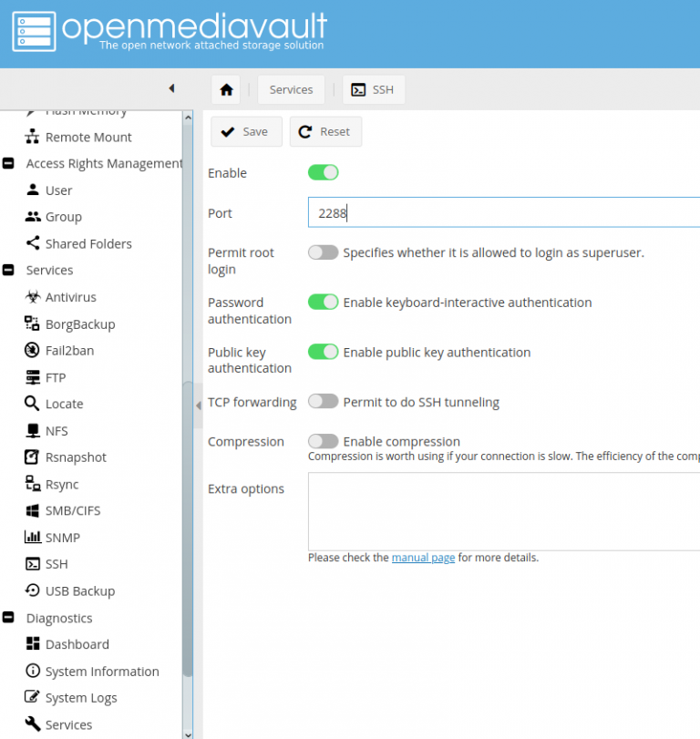Disable the SSH Enable toggle
Image resolution: width=700 pixels, height=739 pixels.
coord(323,172)
